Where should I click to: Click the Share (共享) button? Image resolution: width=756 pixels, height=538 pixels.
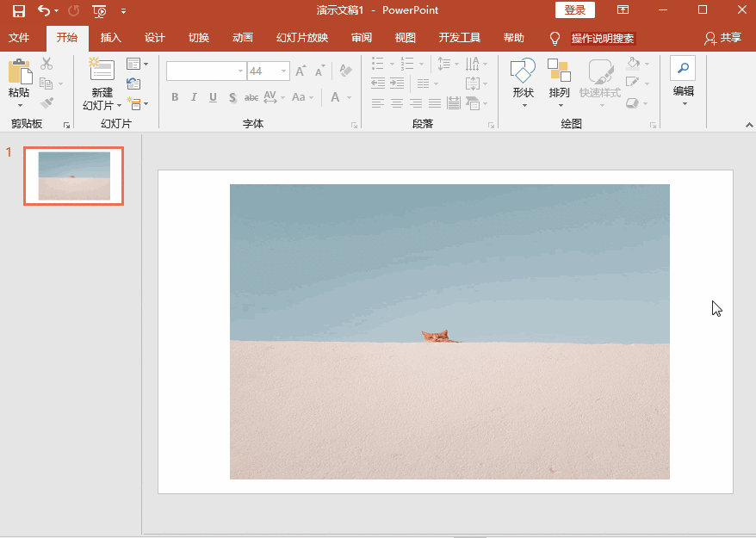click(722, 38)
